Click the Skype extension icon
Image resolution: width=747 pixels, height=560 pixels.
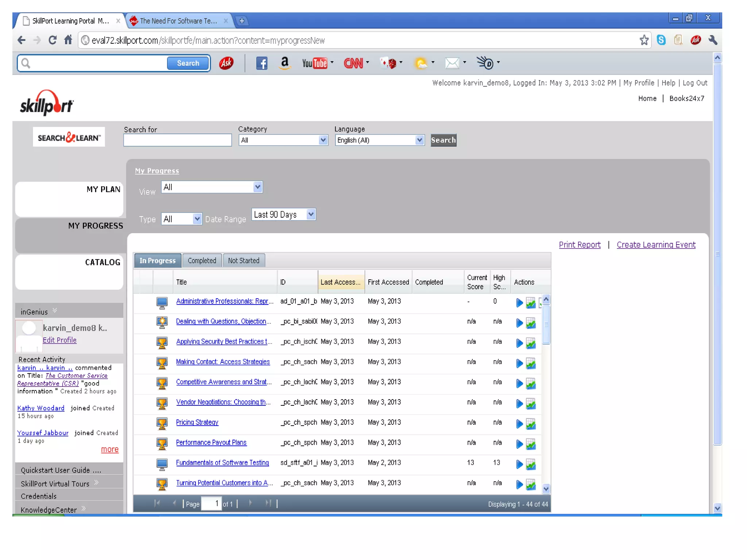coord(661,40)
